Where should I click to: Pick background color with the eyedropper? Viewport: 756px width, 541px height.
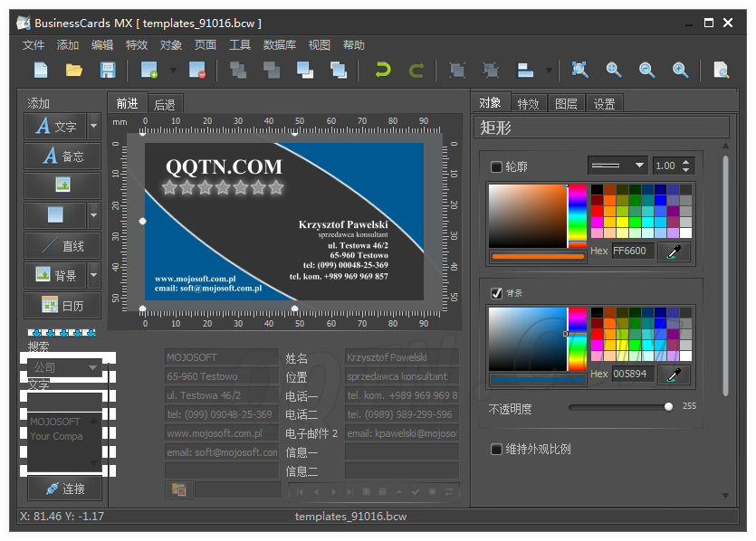click(x=674, y=375)
